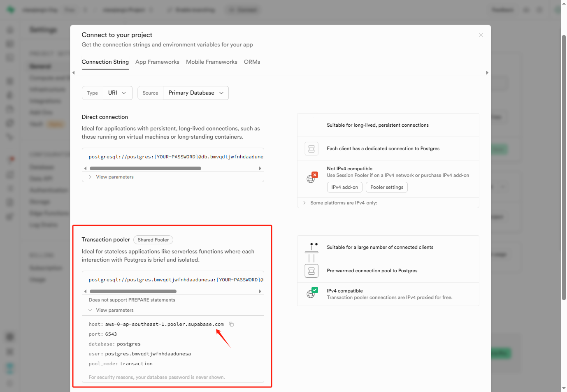Open the IPv4 add-on button
Screen dimensions: 567x392
click(344, 187)
